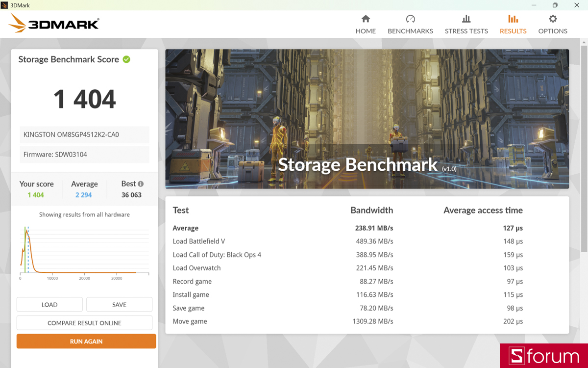Click the Best score 36 063
This screenshot has height=368, width=588.
pyautogui.click(x=132, y=195)
